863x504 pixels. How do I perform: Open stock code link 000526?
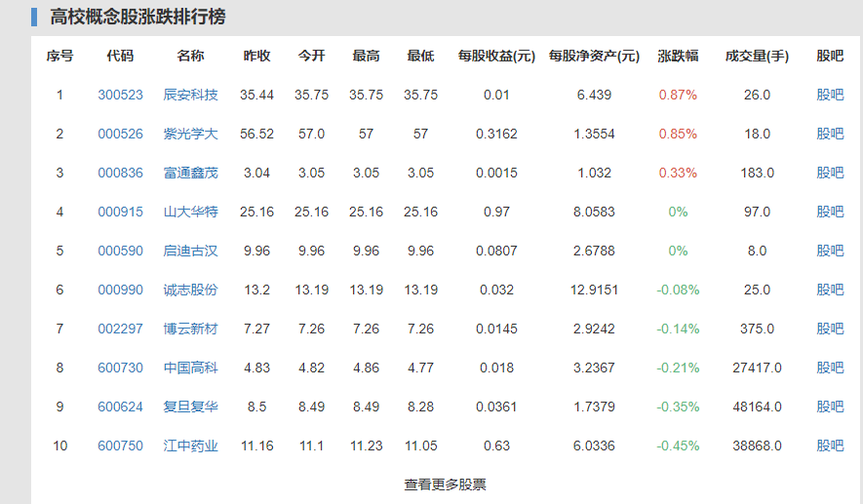[120, 134]
